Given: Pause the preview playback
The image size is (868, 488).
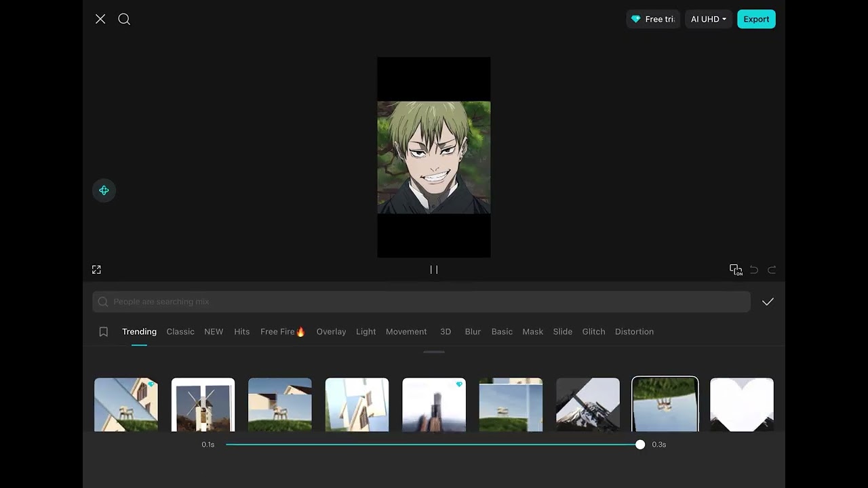Looking at the screenshot, I should coord(434,270).
